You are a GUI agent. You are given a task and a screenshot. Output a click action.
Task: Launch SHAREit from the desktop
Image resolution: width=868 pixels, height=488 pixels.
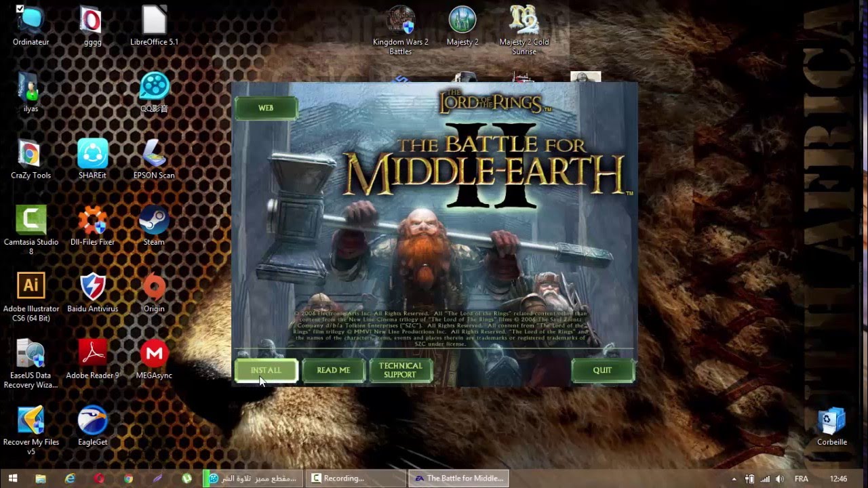click(x=92, y=159)
